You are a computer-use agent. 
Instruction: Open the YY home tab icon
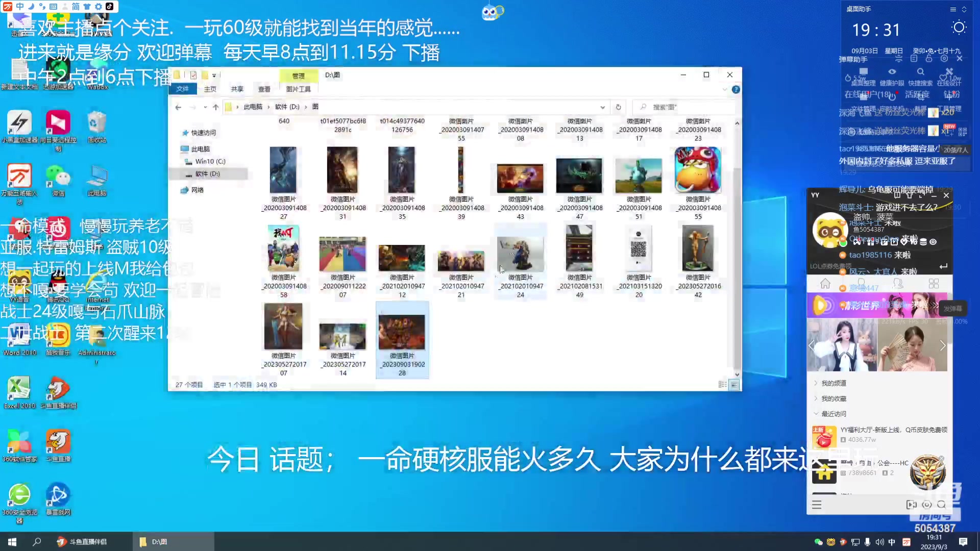pyautogui.click(x=825, y=284)
